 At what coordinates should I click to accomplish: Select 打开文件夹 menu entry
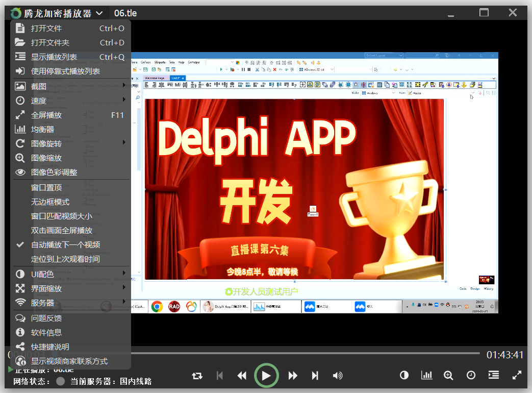(x=70, y=42)
